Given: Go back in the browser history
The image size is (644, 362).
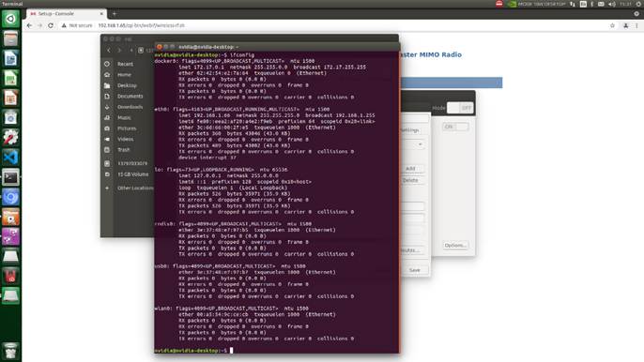Looking at the screenshot, I should (x=29, y=25).
